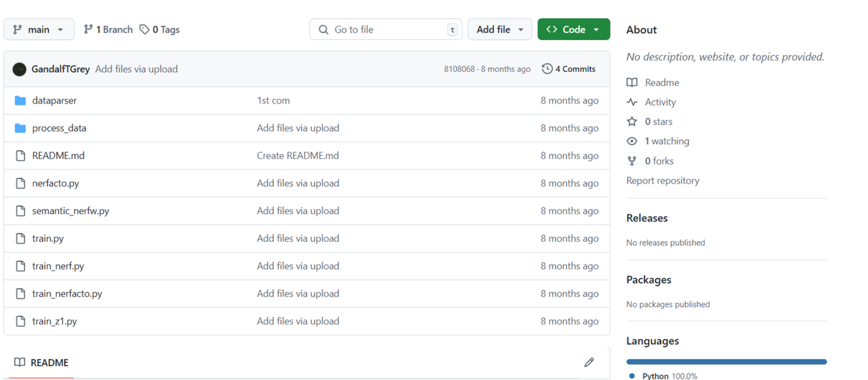This screenshot has width=868, height=380.
Task: Open the main branch dropdown
Action: coord(39,30)
